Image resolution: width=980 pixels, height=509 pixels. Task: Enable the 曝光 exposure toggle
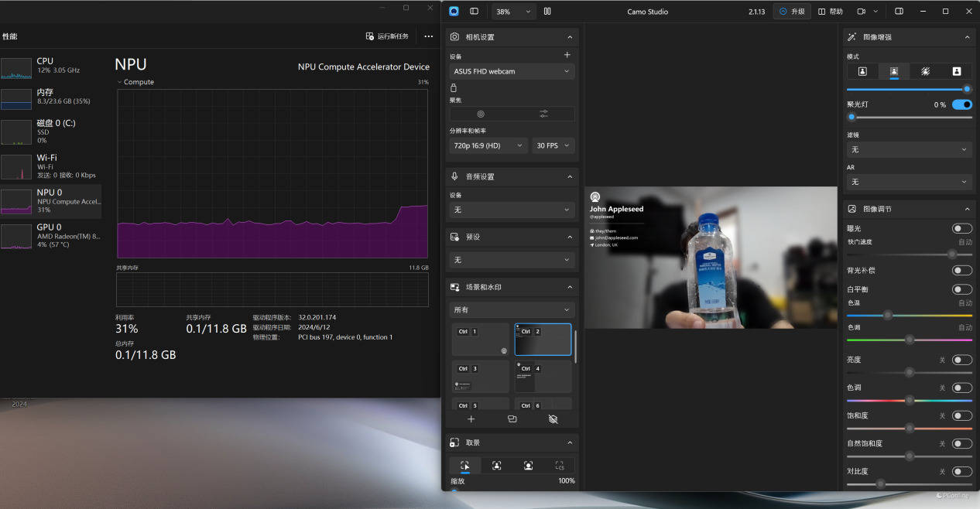tap(962, 228)
